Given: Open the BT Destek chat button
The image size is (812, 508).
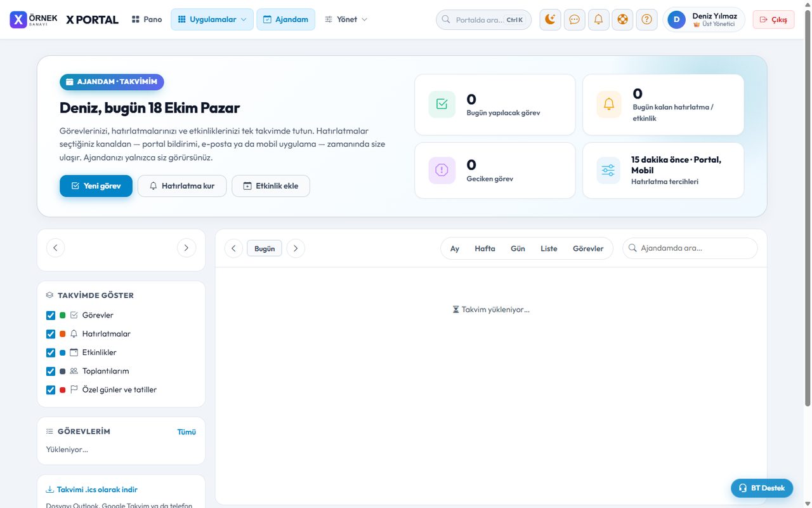Looking at the screenshot, I should click(x=762, y=488).
